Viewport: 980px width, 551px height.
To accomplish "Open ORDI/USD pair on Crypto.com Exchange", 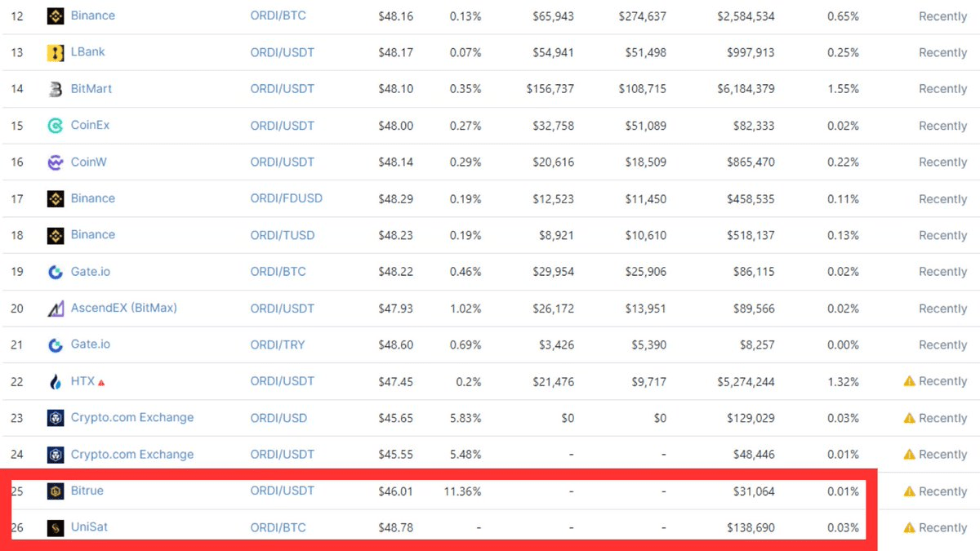I will pyautogui.click(x=278, y=418).
